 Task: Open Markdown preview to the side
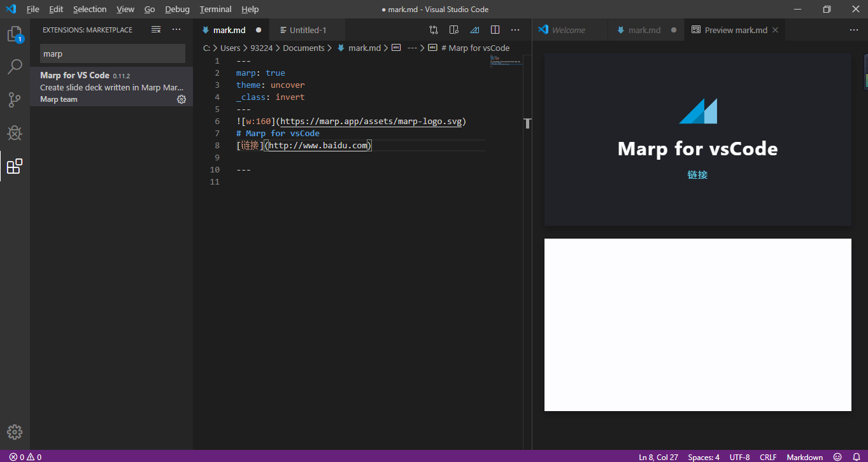coord(453,29)
